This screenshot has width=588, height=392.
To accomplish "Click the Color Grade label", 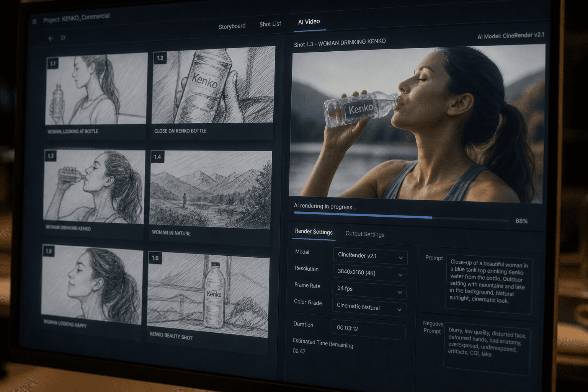I will [308, 302].
